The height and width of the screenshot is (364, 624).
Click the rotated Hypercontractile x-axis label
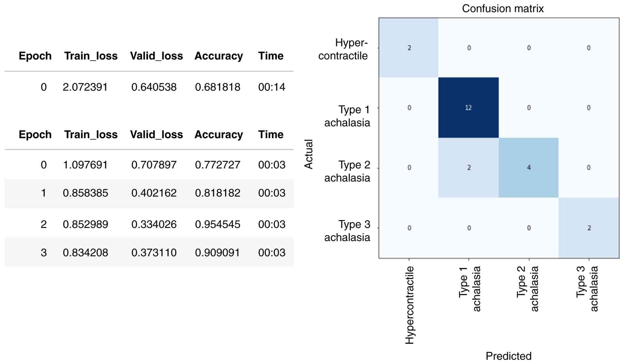[410, 305]
